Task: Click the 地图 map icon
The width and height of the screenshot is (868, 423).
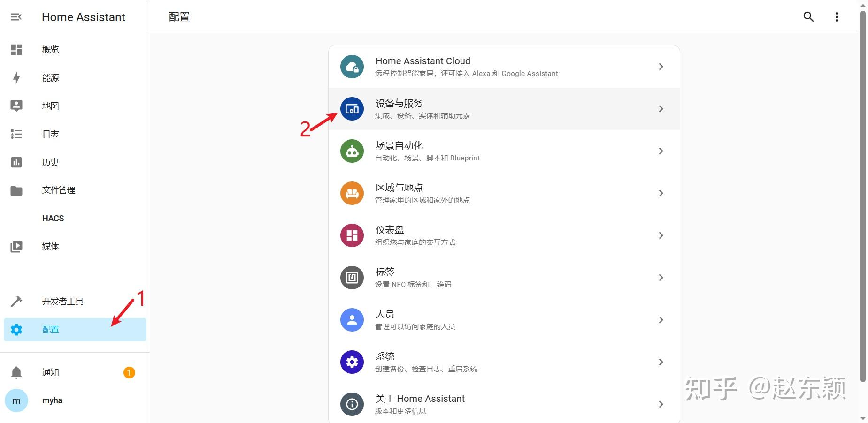Action: (x=16, y=106)
